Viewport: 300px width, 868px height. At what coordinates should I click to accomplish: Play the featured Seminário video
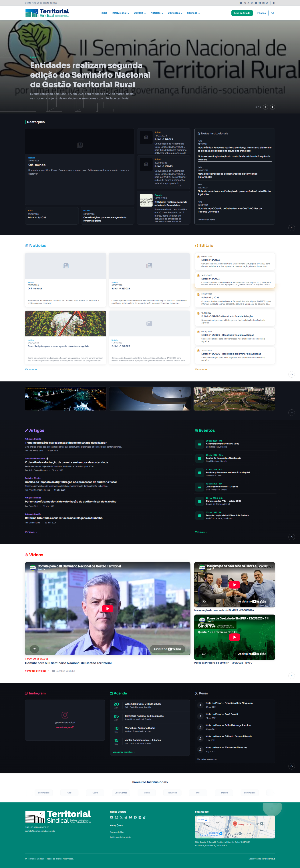(x=108, y=608)
